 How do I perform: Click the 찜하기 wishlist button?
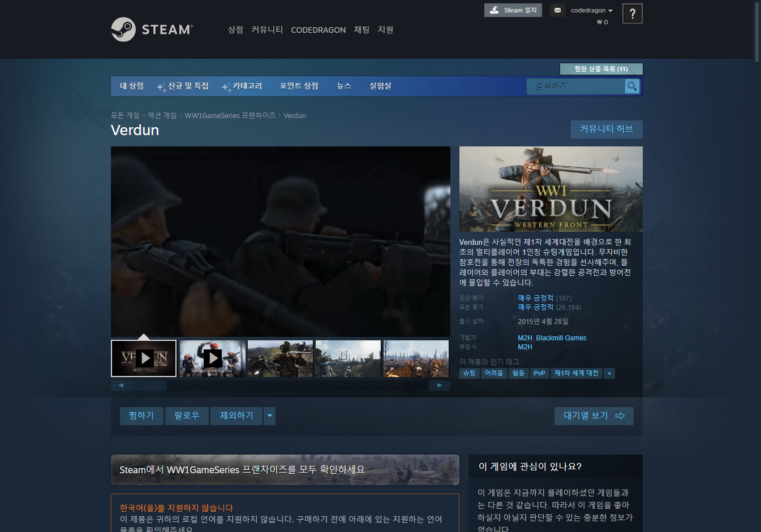click(141, 416)
